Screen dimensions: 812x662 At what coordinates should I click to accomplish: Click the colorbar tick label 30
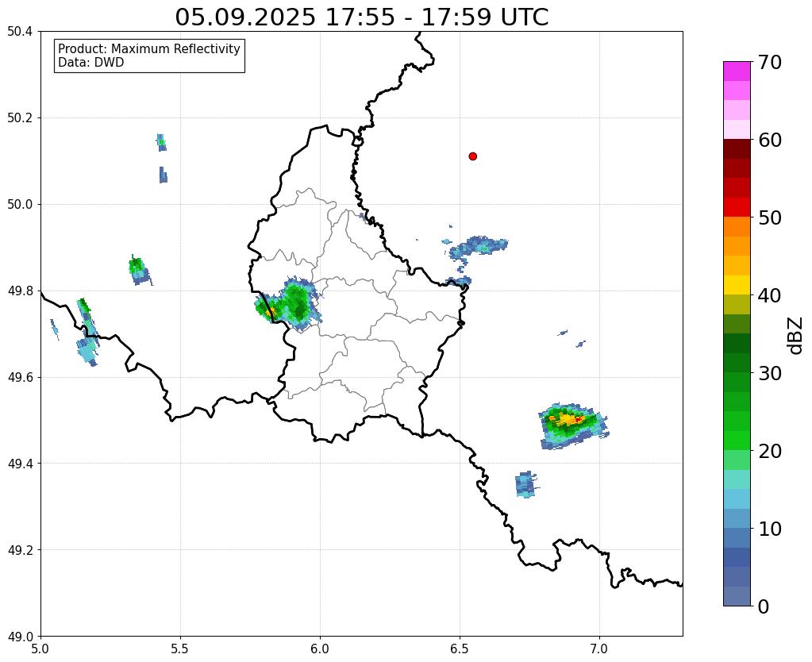pos(770,373)
